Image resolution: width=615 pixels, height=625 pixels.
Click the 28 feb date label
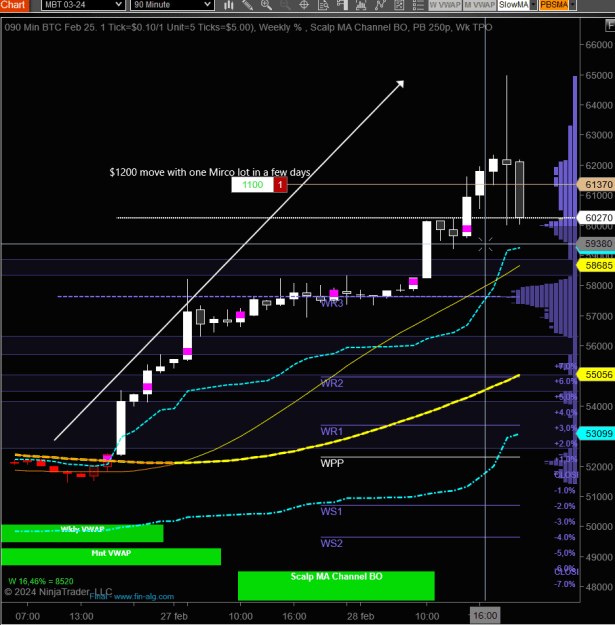coord(360,616)
